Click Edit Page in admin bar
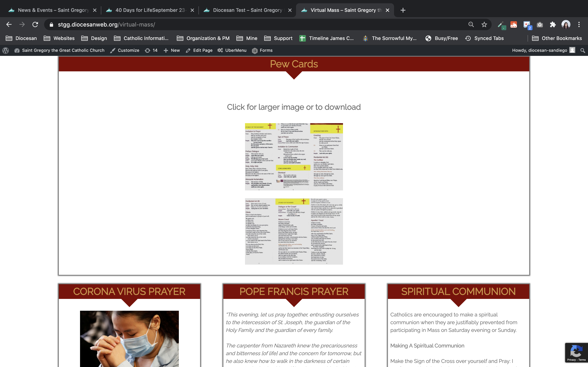 pyautogui.click(x=199, y=50)
